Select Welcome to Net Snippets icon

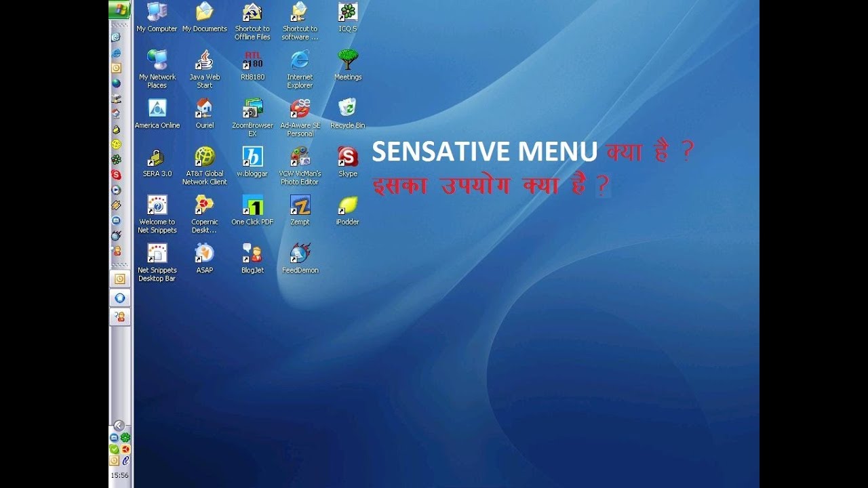tap(157, 213)
